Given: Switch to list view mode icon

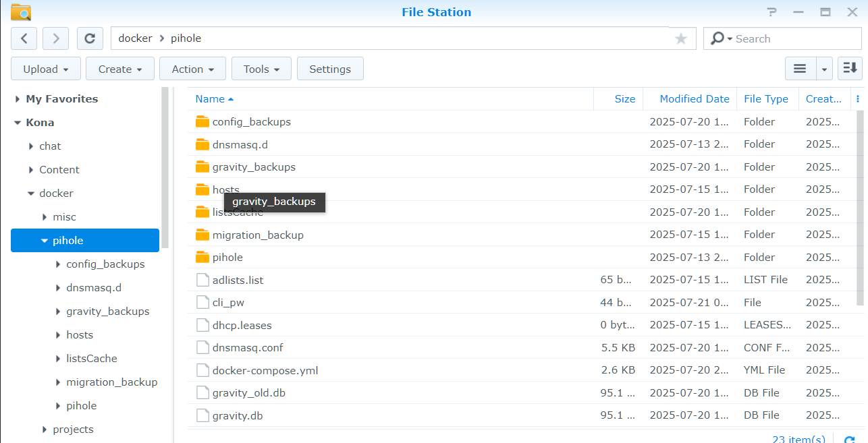Looking at the screenshot, I should coord(800,69).
